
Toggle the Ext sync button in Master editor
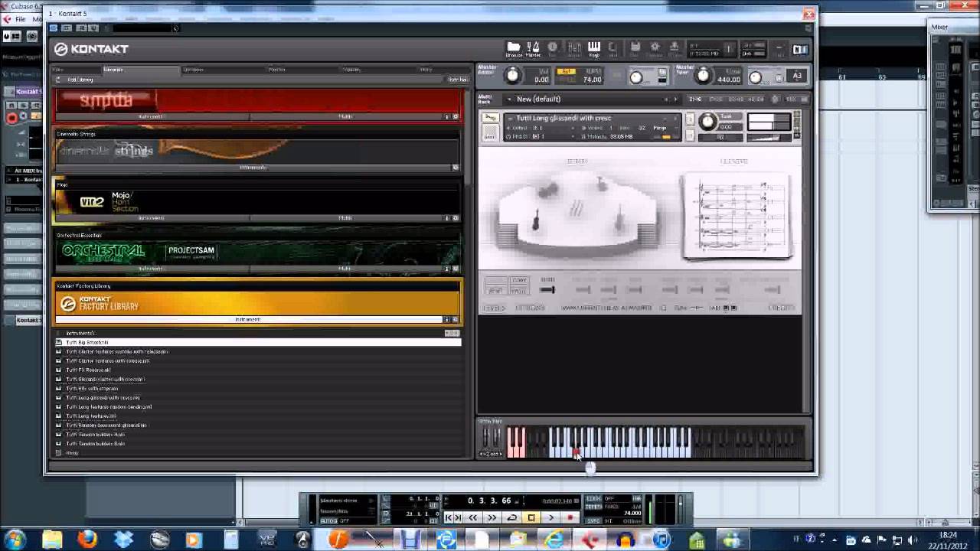coord(566,71)
